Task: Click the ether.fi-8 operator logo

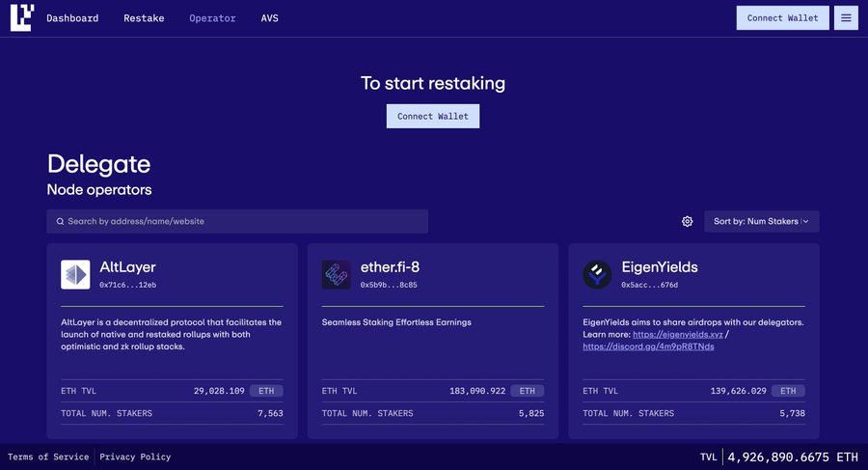Action: [336, 274]
